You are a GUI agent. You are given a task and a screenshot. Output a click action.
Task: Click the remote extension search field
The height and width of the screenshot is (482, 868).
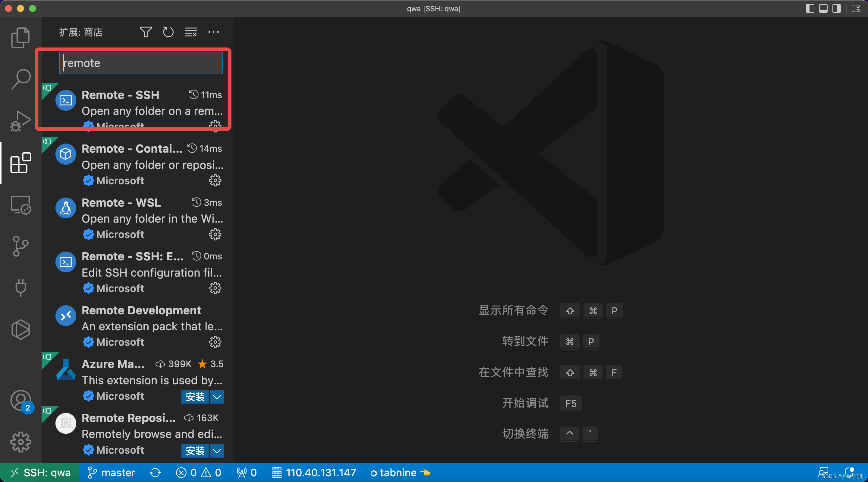coord(141,63)
